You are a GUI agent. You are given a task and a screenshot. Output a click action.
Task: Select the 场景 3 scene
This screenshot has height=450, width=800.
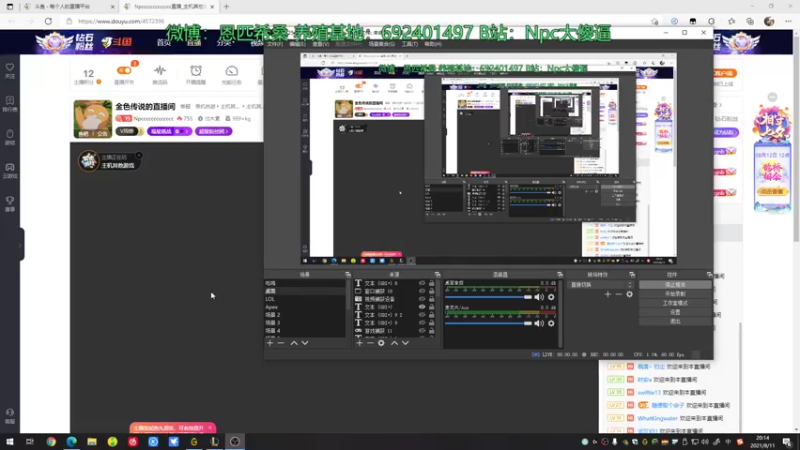[305, 323]
